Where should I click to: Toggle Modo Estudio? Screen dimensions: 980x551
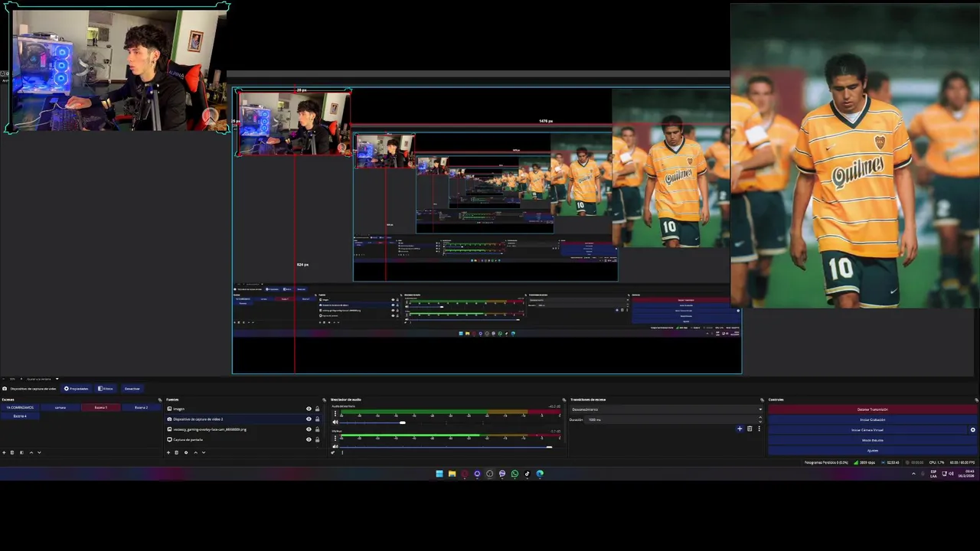(x=873, y=440)
